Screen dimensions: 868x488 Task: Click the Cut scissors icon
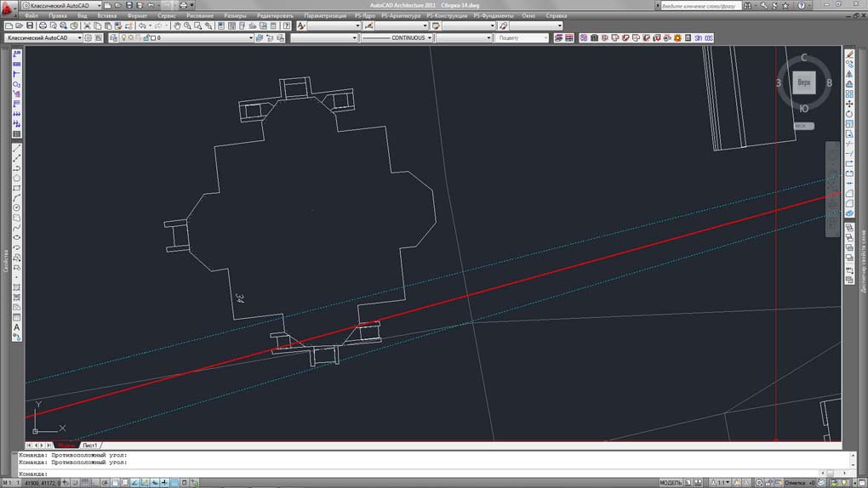coord(89,26)
